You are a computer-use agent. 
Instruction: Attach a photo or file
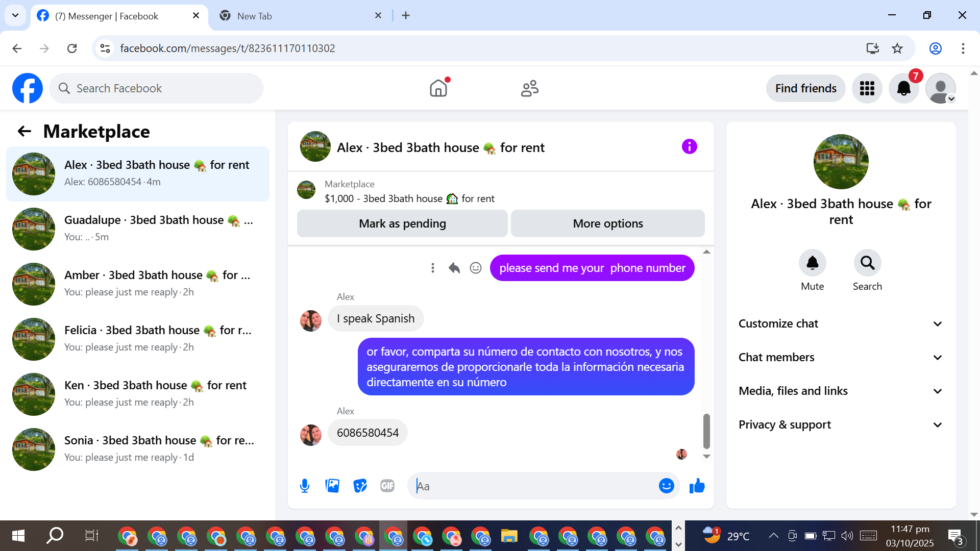(x=332, y=486)
